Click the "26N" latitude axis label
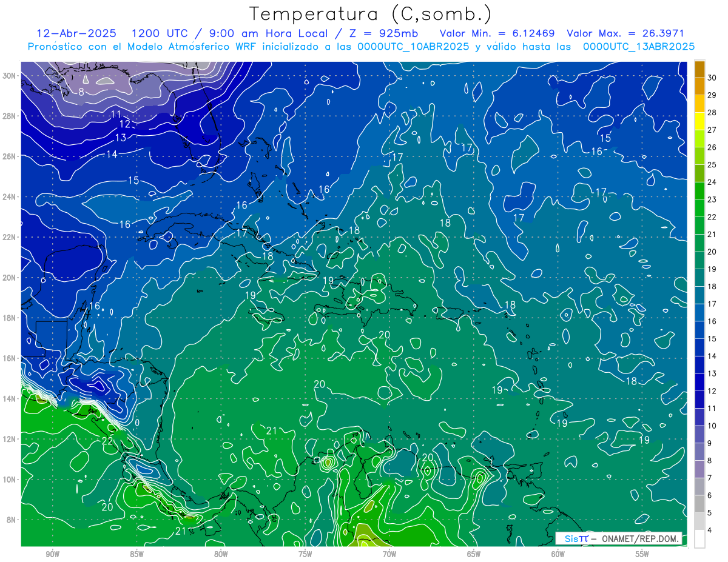This screenshot has height=562, width=728. click(x=9, y=156)
